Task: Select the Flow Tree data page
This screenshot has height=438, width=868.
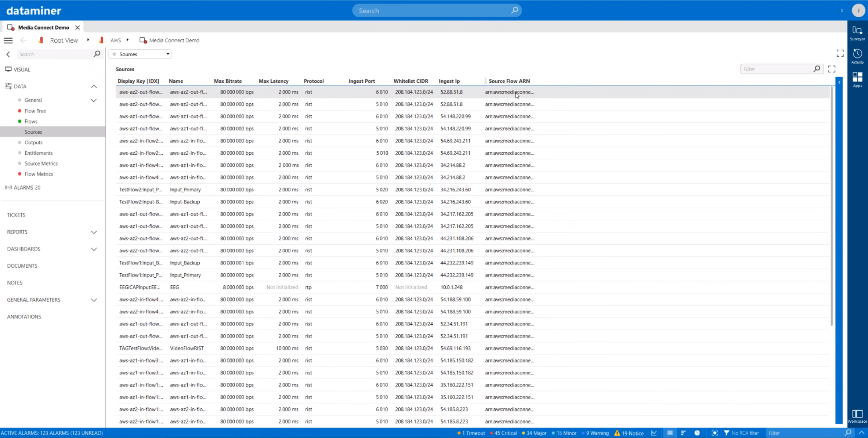Action: pos(35,111)
